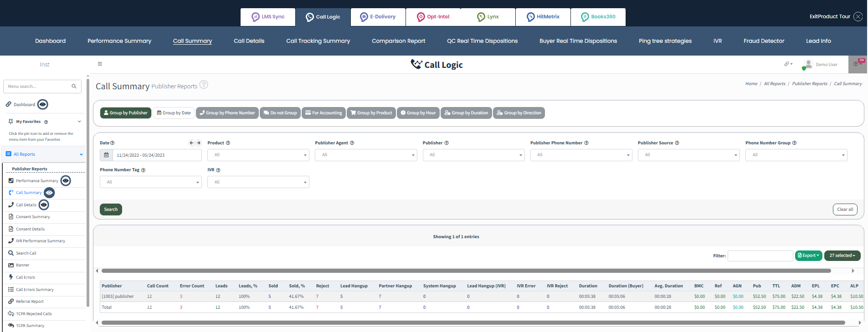Image resolution: width=868 pixels, height=332 pixels.
Task: Open Call Tracking Summary menu item
Action: click(318, 41)
